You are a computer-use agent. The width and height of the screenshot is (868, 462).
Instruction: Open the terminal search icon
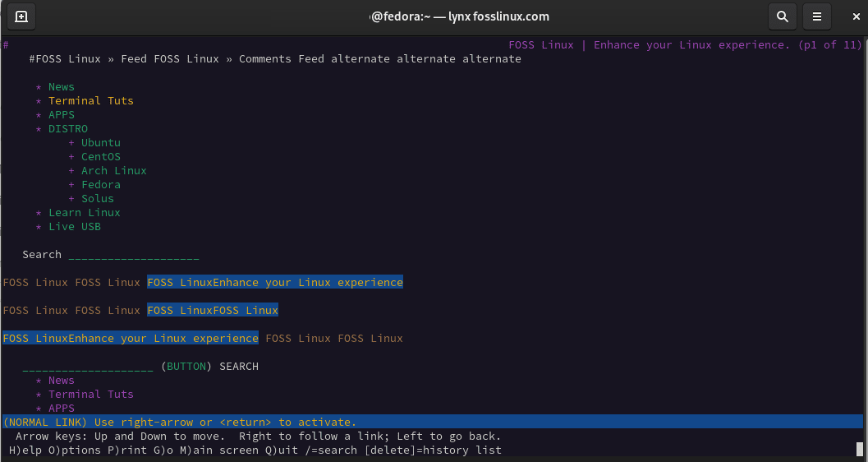783,16
